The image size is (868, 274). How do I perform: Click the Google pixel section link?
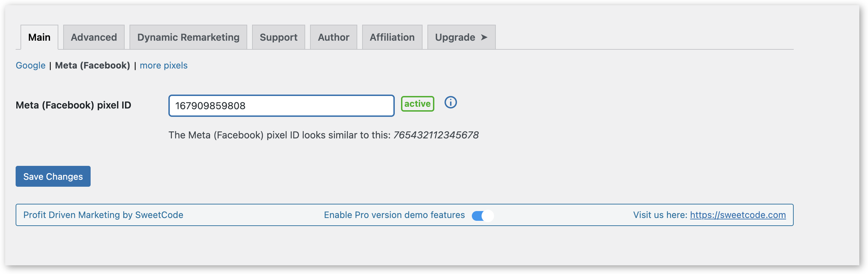click(x=31, y=65)
